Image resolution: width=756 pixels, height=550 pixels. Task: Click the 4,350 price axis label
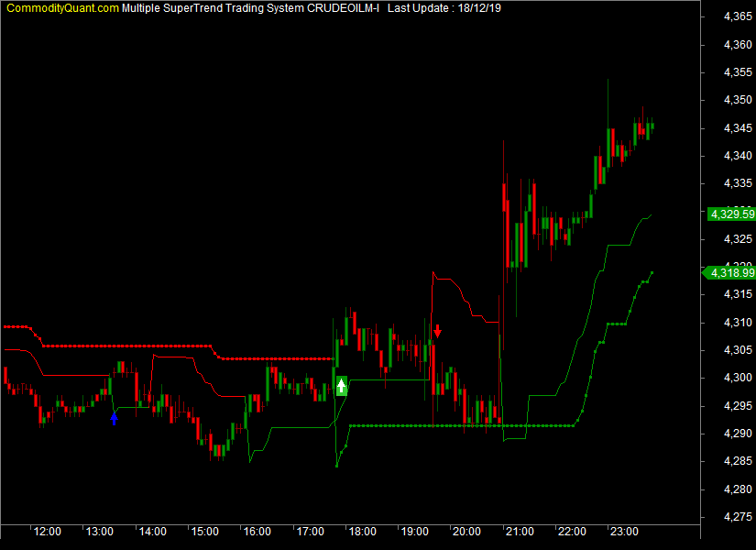pyautogui.click(x=738, y=100)
